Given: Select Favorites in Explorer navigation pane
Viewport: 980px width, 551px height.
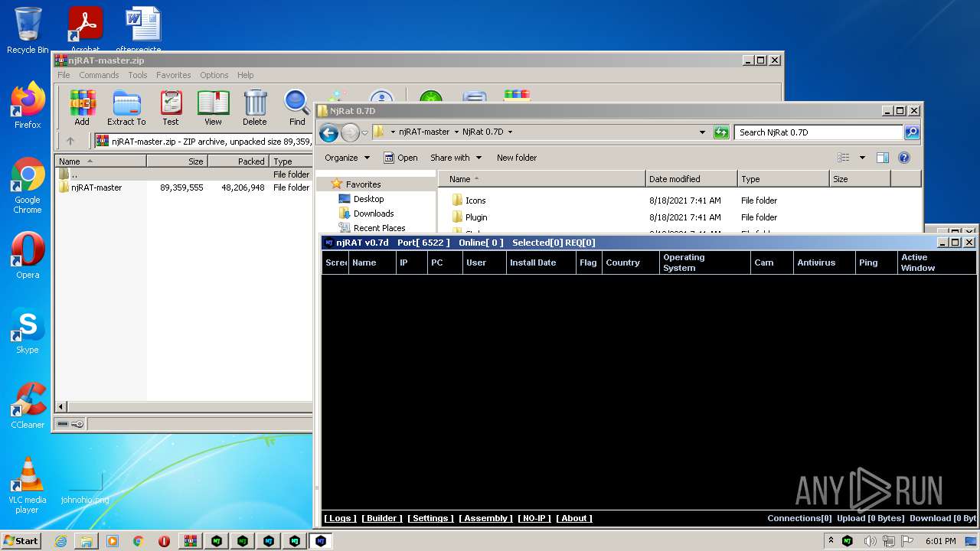Looking at the screenshot, I should (x=363, y=184).
